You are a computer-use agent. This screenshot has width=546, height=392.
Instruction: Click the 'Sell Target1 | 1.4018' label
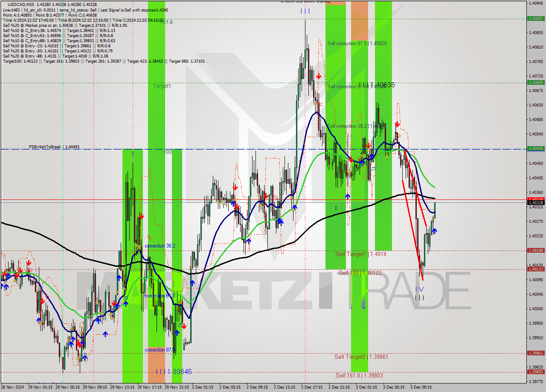coord(360,254)
